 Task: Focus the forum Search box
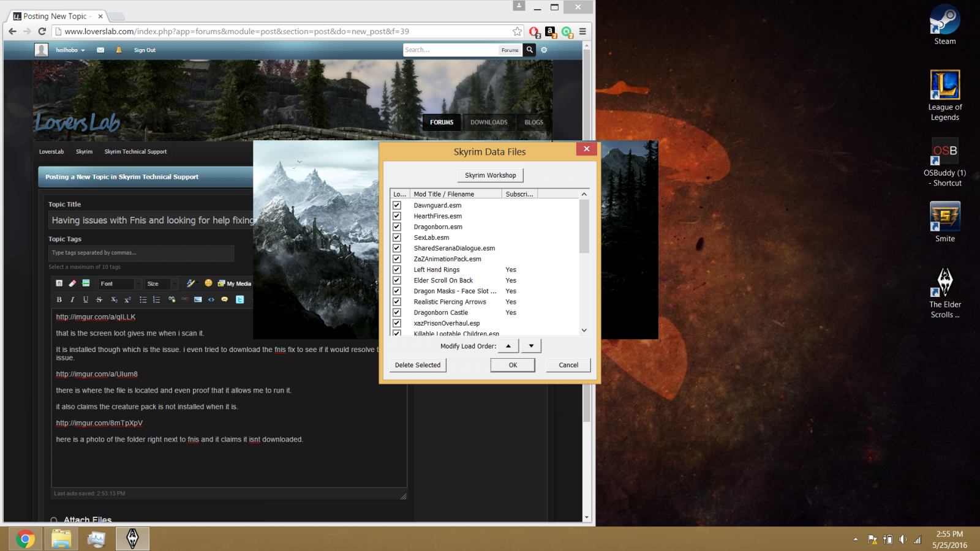point(451,50)
